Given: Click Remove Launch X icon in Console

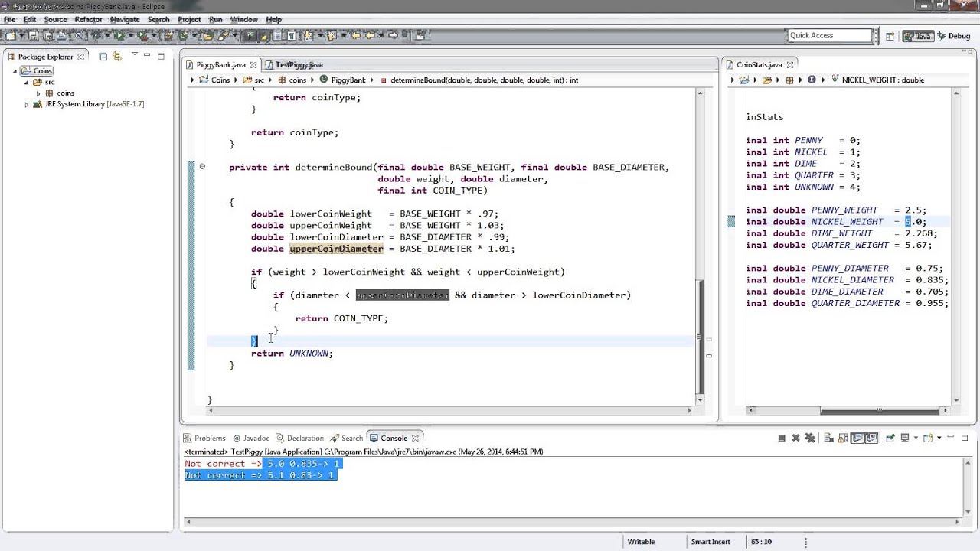Looking at the screenshot, I should pos(795,438).
